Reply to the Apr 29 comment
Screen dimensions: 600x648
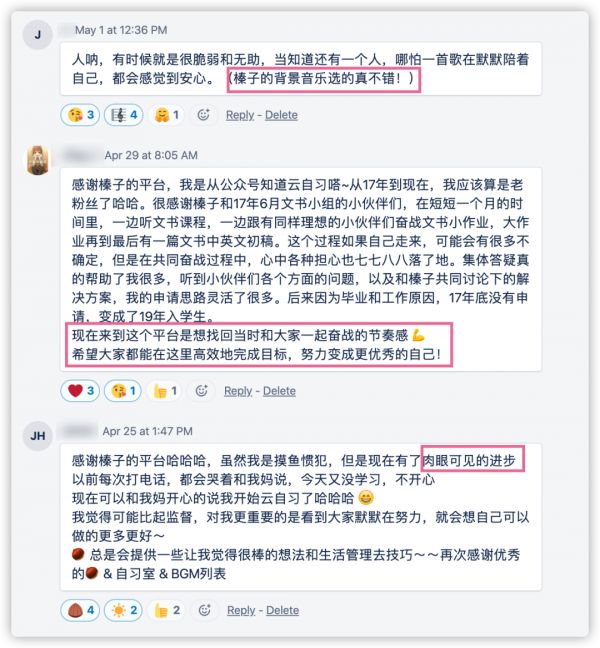click(238, 391)
